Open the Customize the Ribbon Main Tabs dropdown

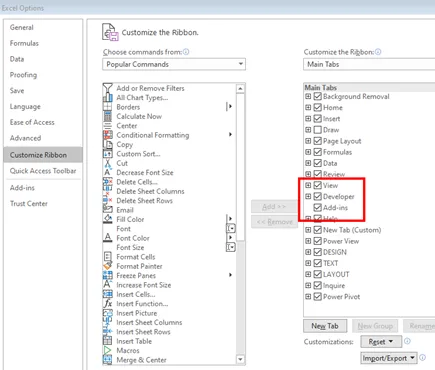click(x=369, y=64)
